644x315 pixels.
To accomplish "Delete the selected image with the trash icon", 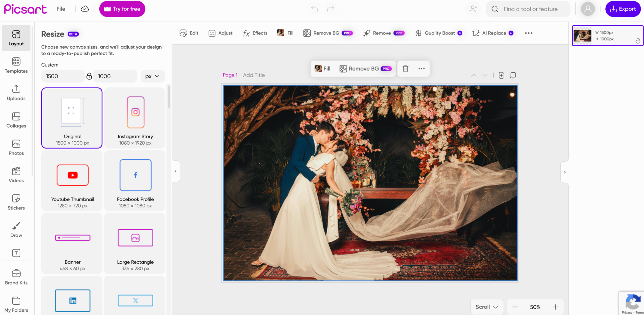I will [405, 69].
